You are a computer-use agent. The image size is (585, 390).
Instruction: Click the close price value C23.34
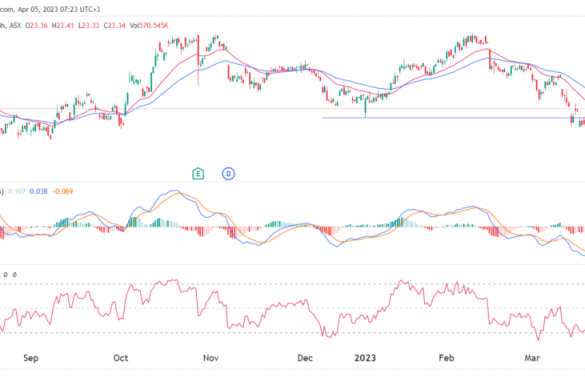coord(115,25)
